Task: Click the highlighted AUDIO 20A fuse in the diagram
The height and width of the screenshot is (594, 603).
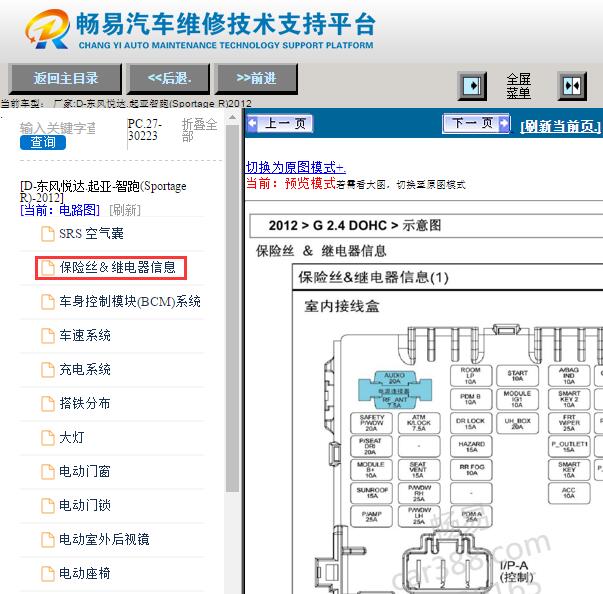Action: point(395,378)
